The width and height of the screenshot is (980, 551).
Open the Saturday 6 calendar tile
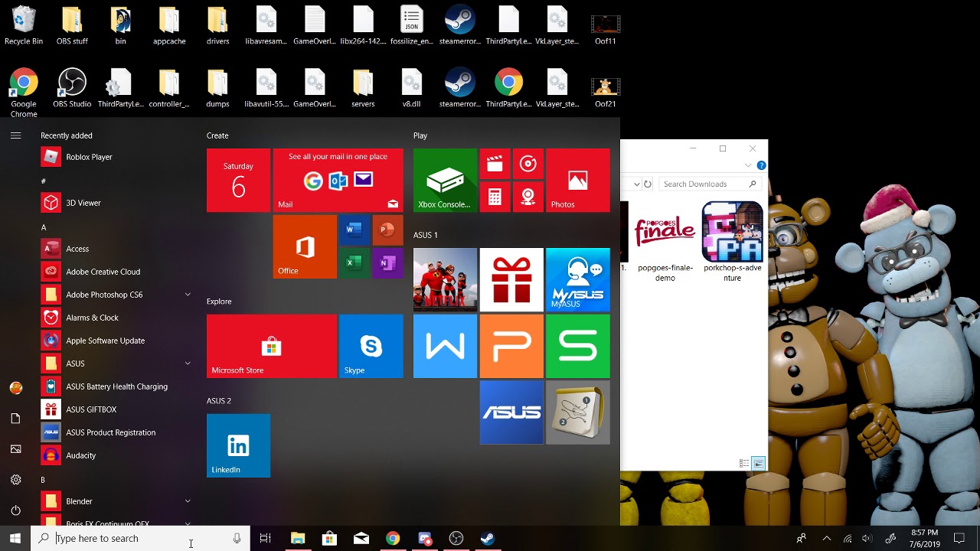point(238,180)
